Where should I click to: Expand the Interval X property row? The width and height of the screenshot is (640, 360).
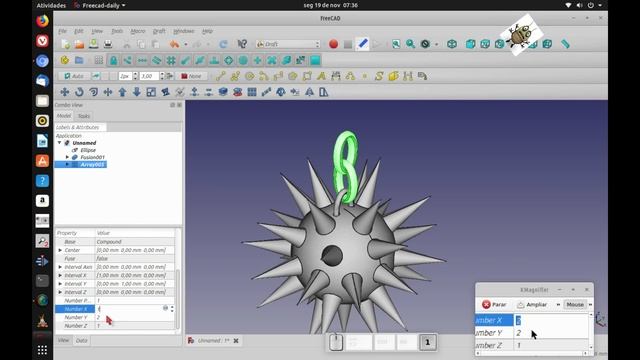pyautogui.click(x=60, y=276)
